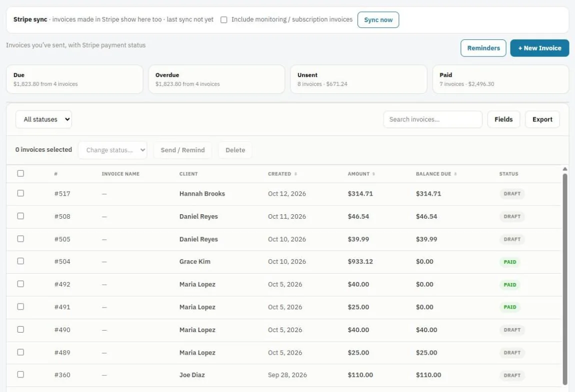Image resolution: width=575 pixels, height=392 pixels.
Task: Click created date Oct 12, 2026
Action: 287,194
